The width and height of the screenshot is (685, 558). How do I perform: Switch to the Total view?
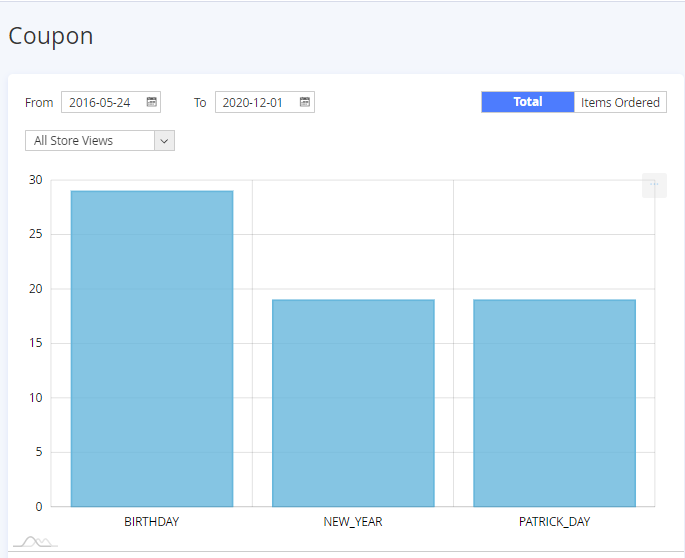point(528,102)
